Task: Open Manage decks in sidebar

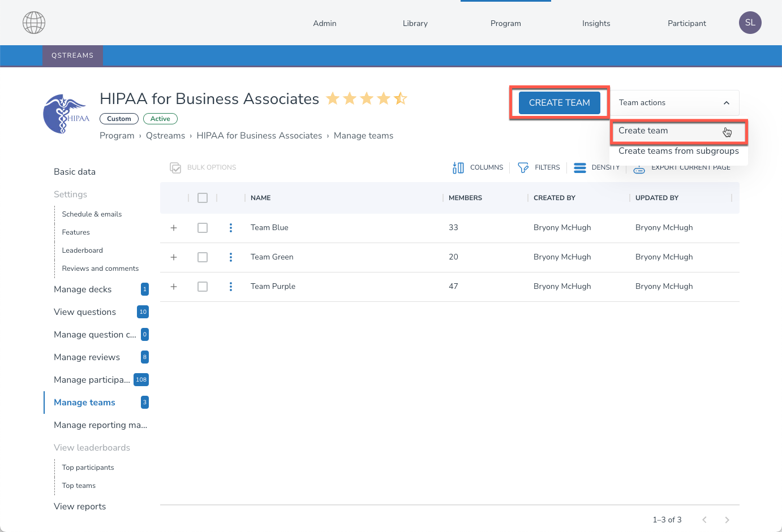Action: [x=83, y=289]
